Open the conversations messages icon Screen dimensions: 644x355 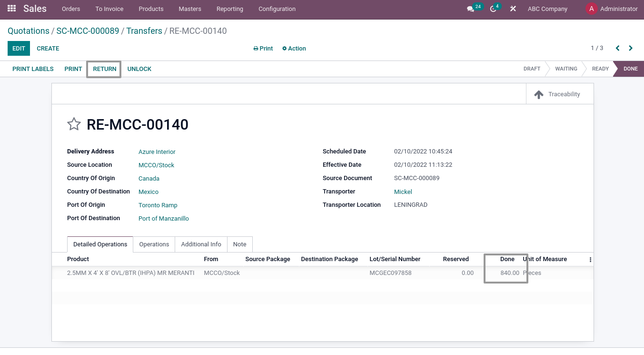pyautogui.click(x=472, y=9)
